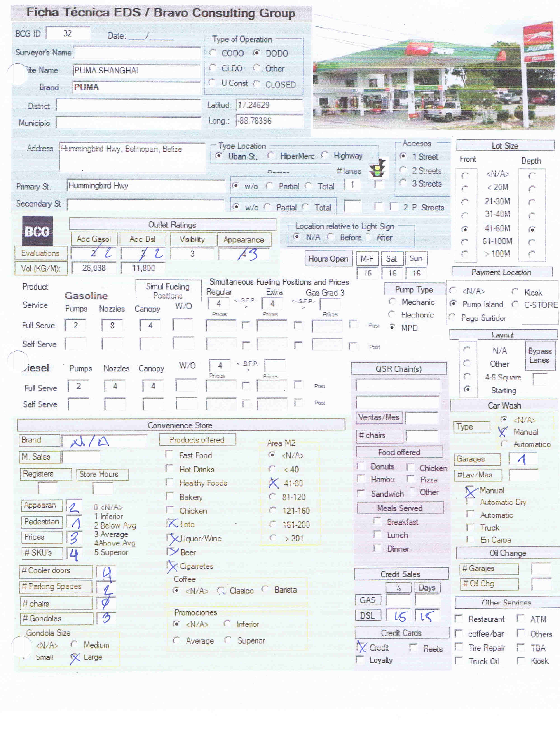Choose the MPD pump type
The width and height of the screenshot is (560, 730).
pos(393,327)
